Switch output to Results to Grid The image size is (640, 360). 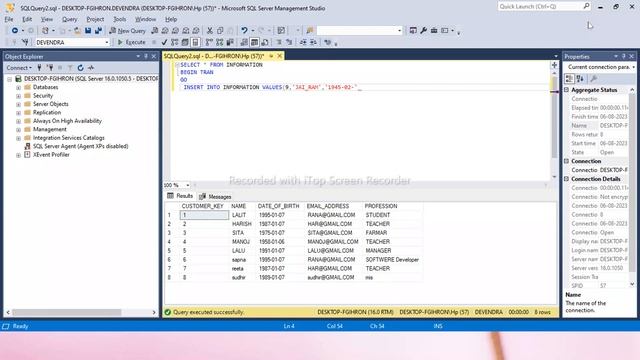click(x=255, y=42)
